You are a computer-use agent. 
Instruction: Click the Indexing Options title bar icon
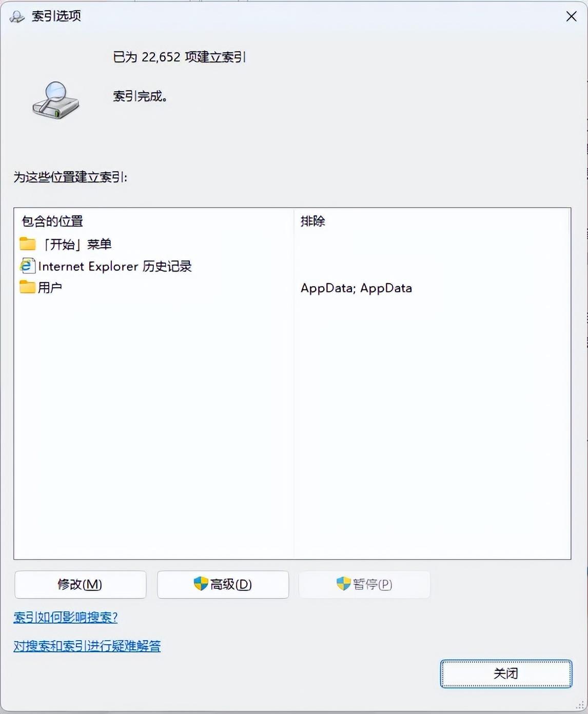[x=17, y=16]
